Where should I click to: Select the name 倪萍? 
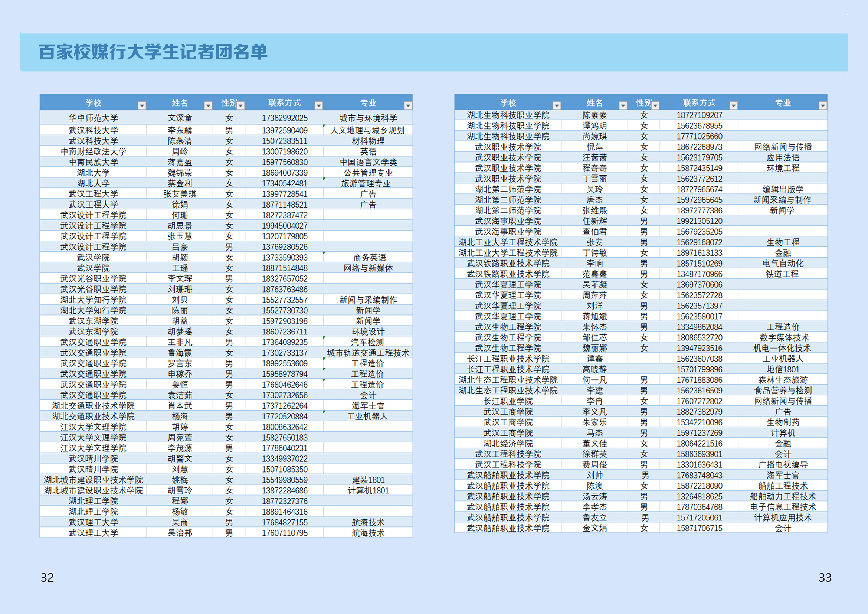pyautogui.click(x=595, y=147)
